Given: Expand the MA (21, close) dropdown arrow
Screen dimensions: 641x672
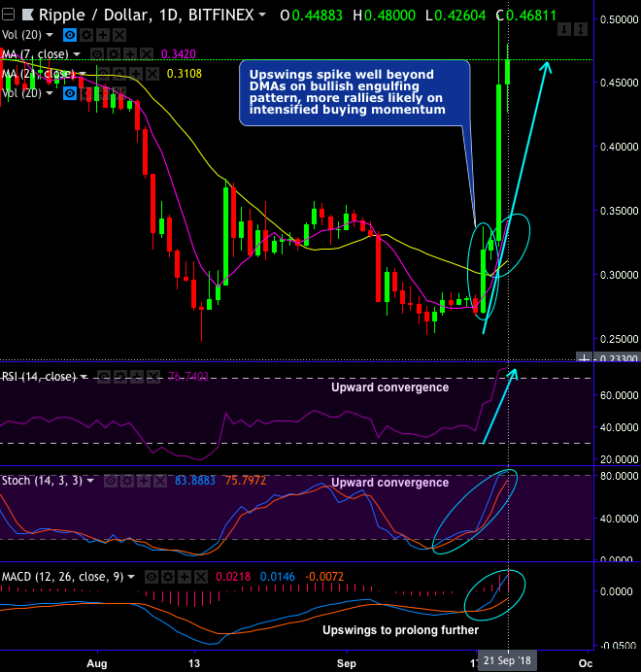Looking at the screenshot, I should 83,73.
